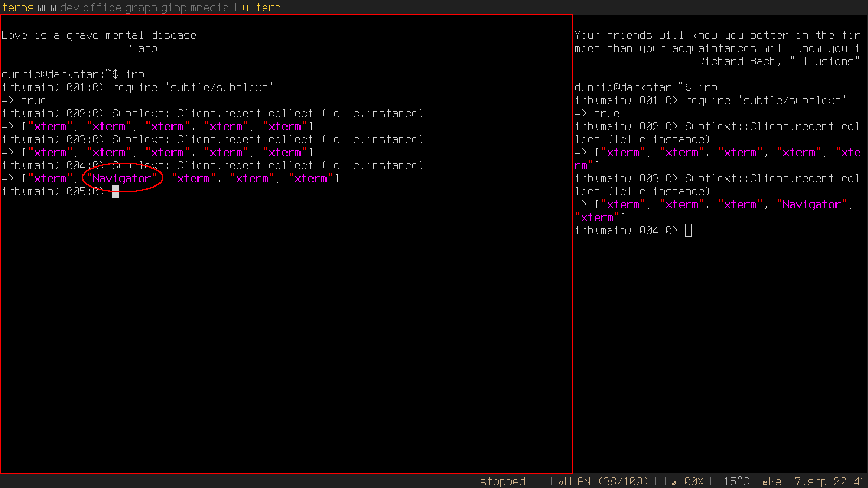Click the 15°C temperature readout
Viewport: 868px width, 488px height.
(x=736, y=481)
